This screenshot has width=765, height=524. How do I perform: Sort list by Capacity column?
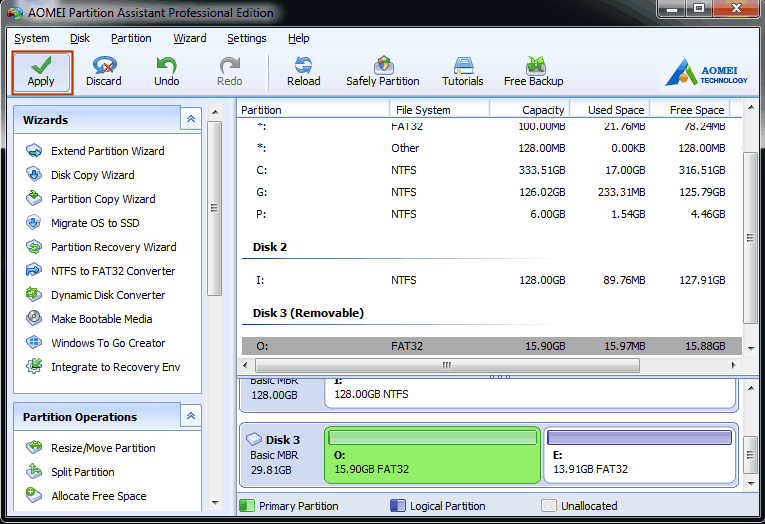point(529,110)
